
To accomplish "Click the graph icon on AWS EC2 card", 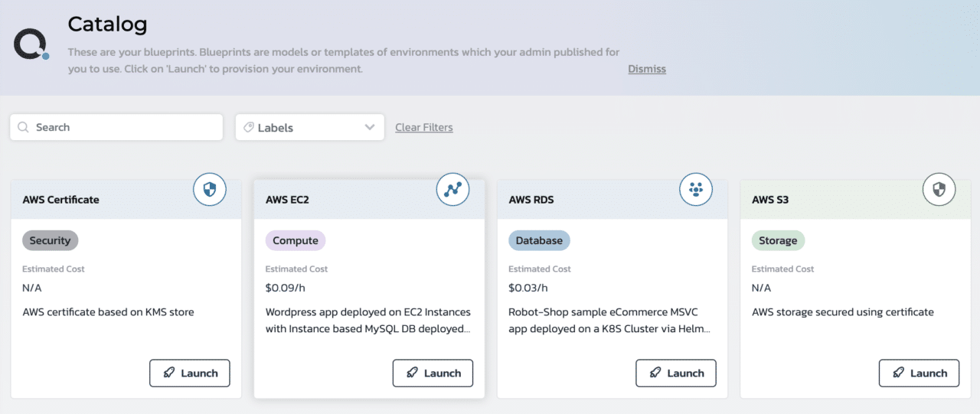I will [x=452, y=190].
